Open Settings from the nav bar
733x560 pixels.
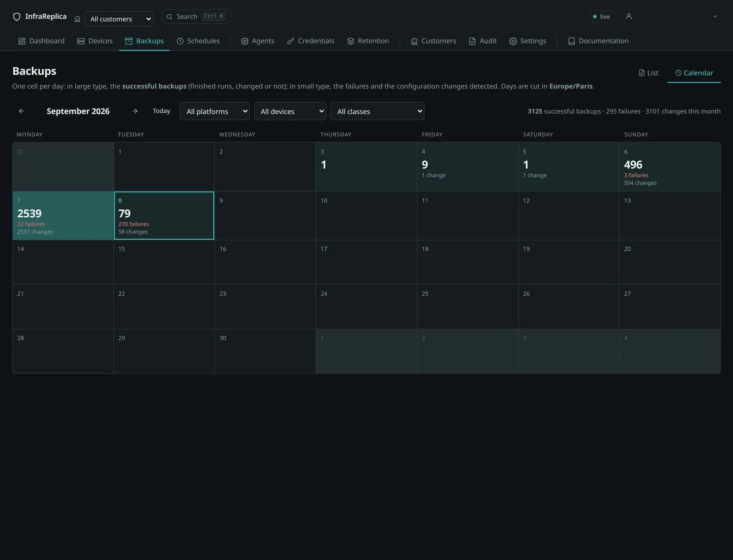[528, 41]
